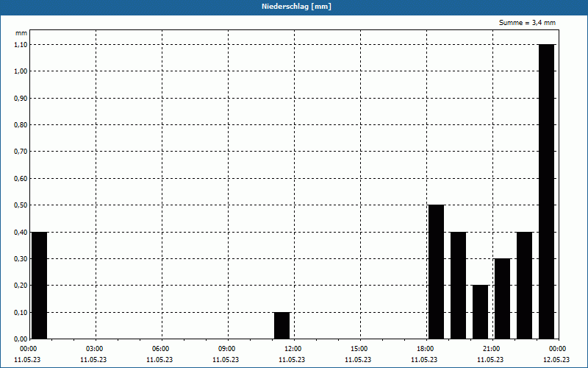The width and height of the screenshot is (588, 368).
Task: Click the 0,10 y-axis label
Action: (21, 313)
